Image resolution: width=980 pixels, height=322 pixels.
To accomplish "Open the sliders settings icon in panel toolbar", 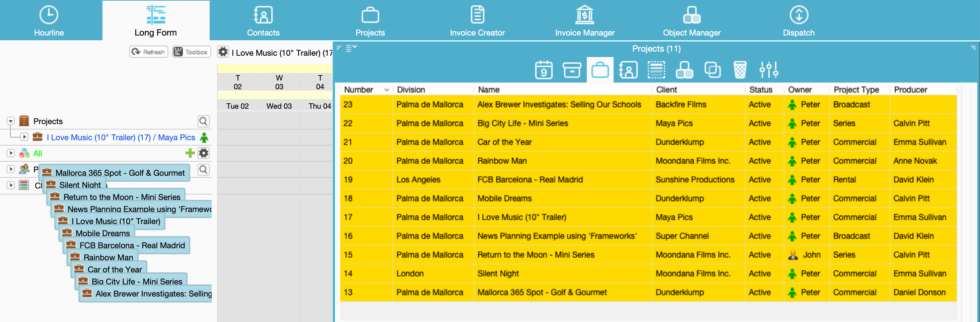I will 768,70.
